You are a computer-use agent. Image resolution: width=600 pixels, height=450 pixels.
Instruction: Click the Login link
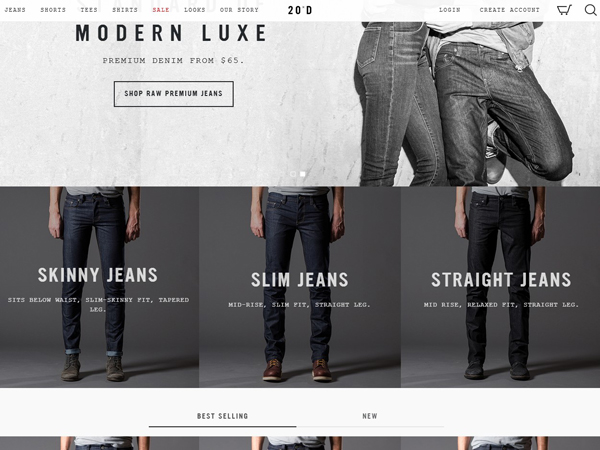point(450,10)
